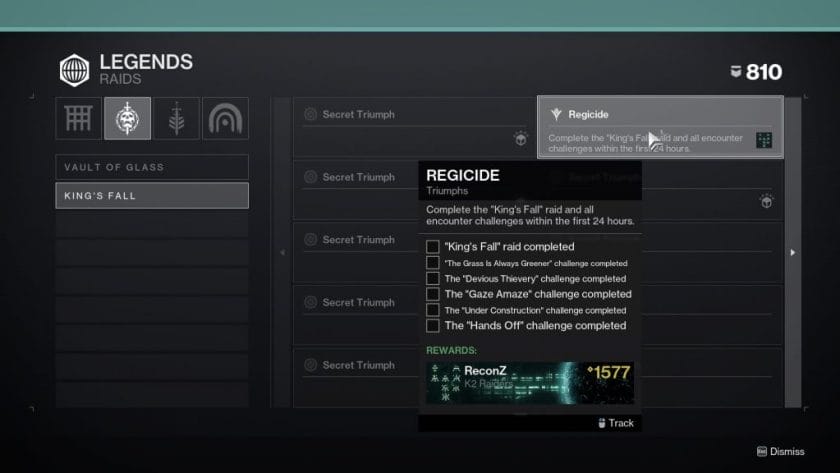Image resolution: width=840 pixels, height=473 pixels.
Task: Select the King's Fall raid tab
Action: tap(152, 196)
